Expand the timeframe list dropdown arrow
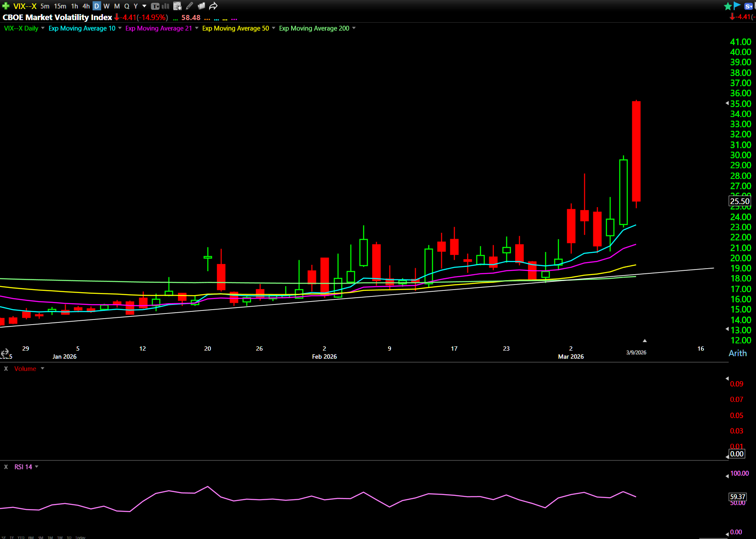Image resolution: width=756 pixels, height=539 pixels. point(144,6)
